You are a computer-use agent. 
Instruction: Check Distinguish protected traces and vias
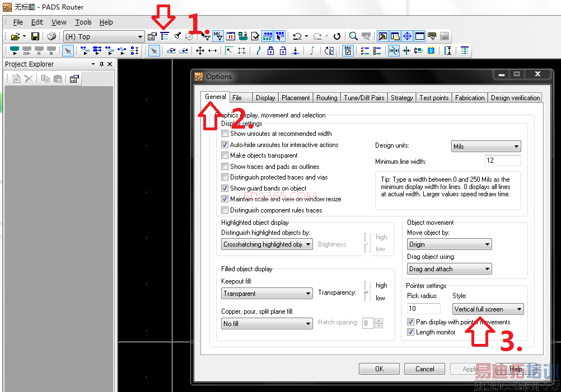point(225,177)
